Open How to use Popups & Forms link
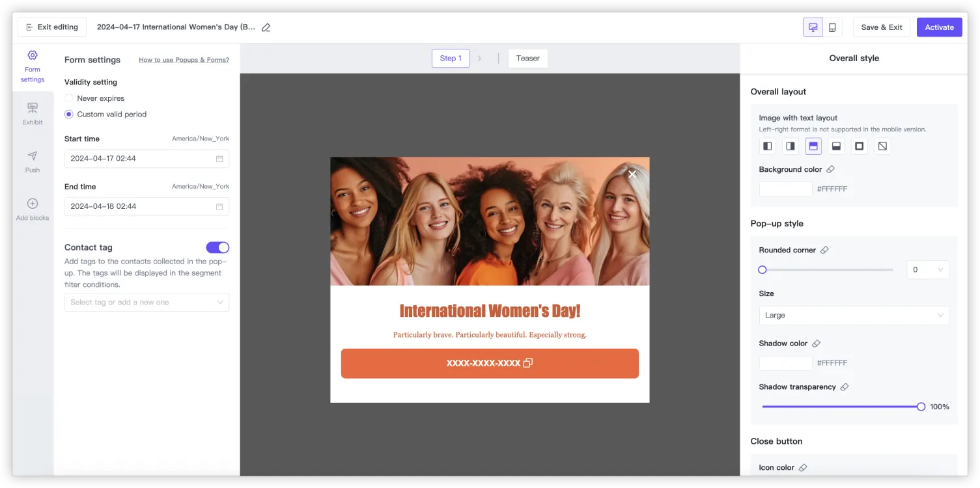 (x=184, y=60)
